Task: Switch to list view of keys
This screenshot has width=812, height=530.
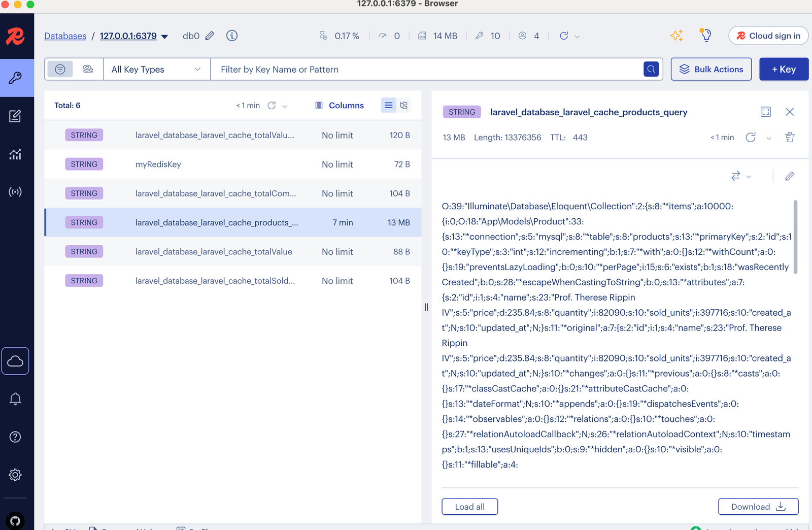Action: (388, 105)
